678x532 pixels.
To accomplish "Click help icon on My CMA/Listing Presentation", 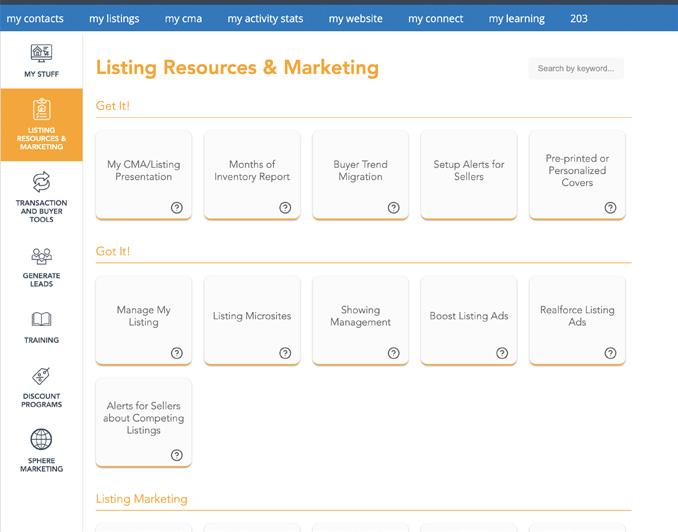I will click(x=177, y=208).
